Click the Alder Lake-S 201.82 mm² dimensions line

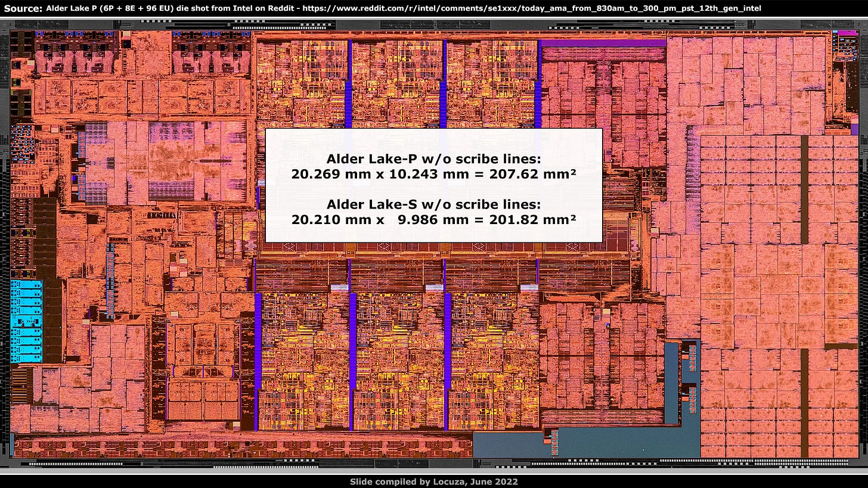[x=433, y=219]
